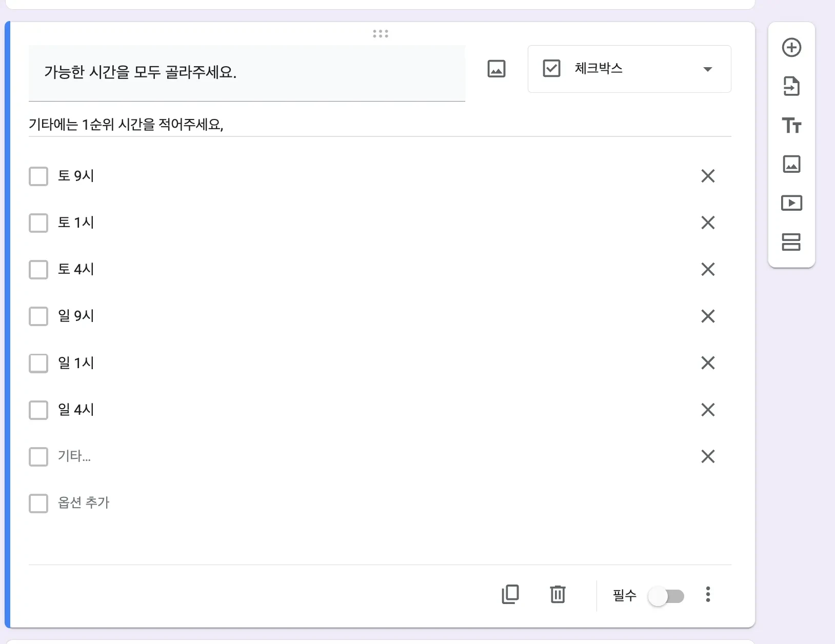Click the image icon beside the question title
The image size is (835, 644).
point(496,69)
